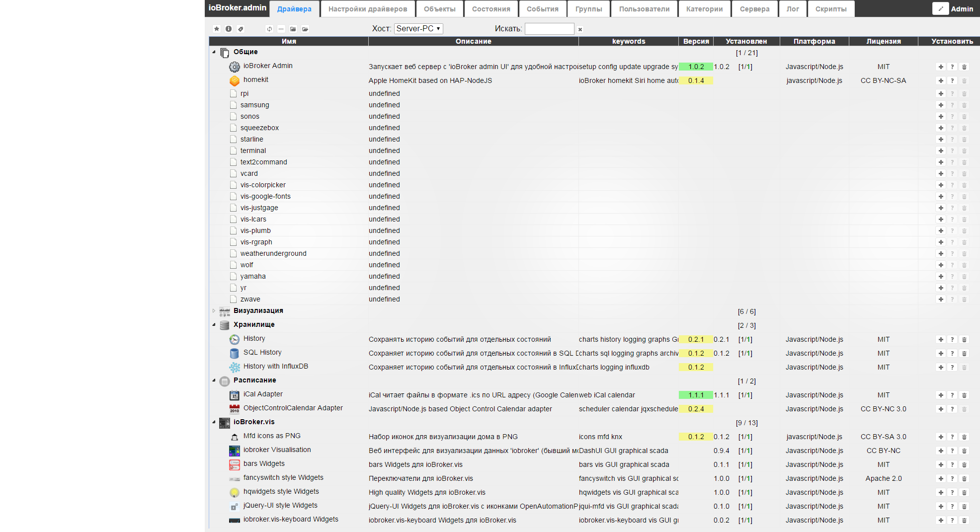
Task: Open the Хост Server-PC dropdown
Action: 418,29
